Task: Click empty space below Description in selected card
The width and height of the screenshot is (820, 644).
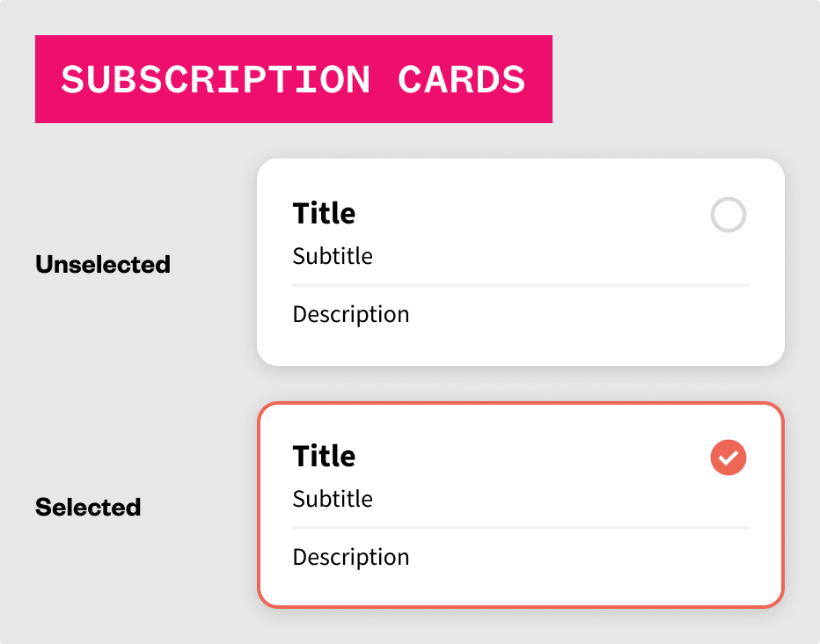Action: (x=521, y=584)
